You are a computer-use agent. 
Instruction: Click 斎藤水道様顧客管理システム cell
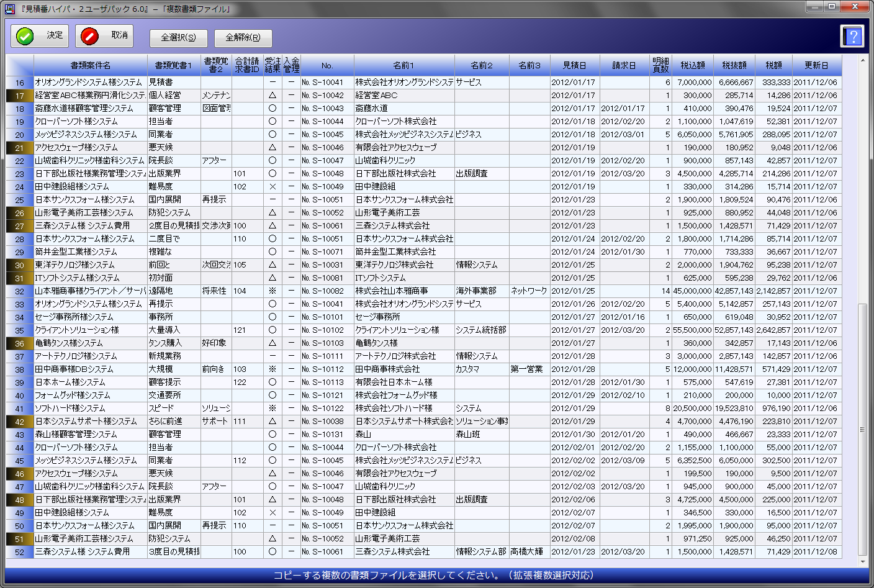coord(91,109)
